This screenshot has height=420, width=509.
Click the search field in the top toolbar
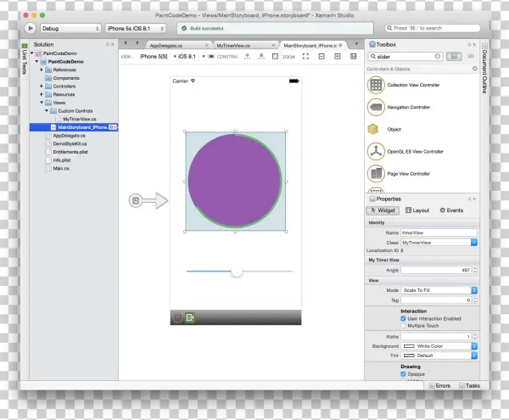tap(433, 28)
